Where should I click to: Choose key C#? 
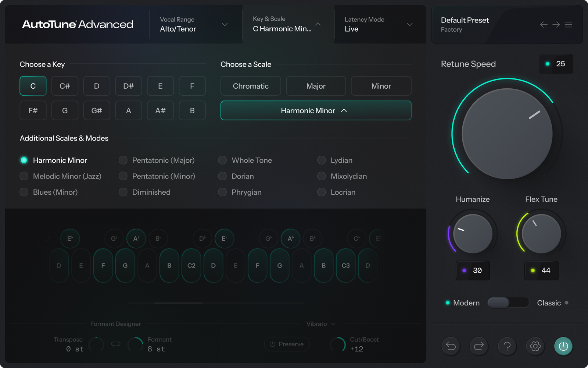pos(65,86)
